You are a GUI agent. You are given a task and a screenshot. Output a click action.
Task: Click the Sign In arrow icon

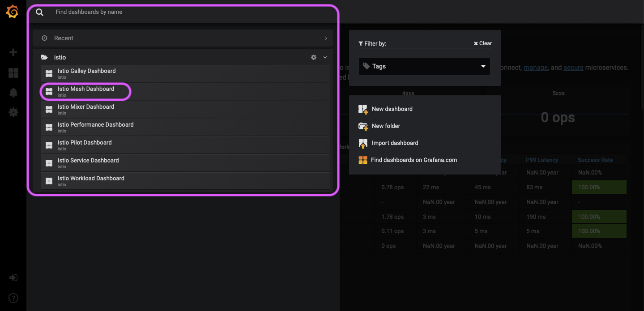tap(13, 277)
